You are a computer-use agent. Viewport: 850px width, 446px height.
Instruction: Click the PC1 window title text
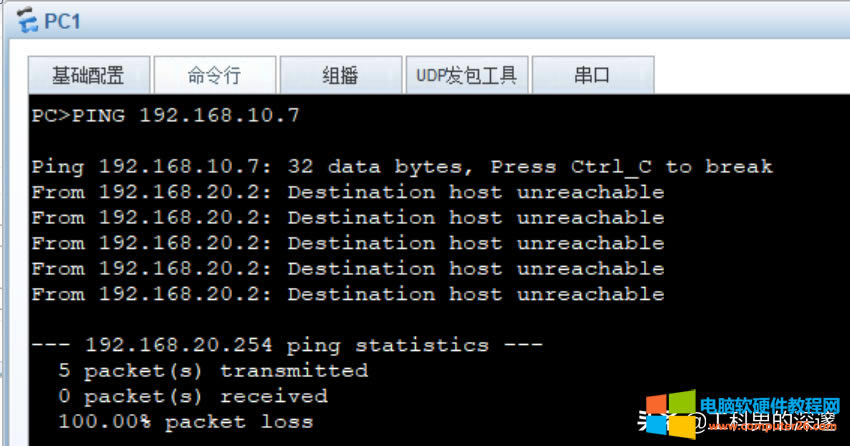[62, 20]
